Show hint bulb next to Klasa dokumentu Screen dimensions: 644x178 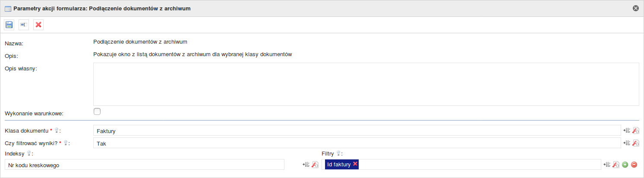pos(57,130)
